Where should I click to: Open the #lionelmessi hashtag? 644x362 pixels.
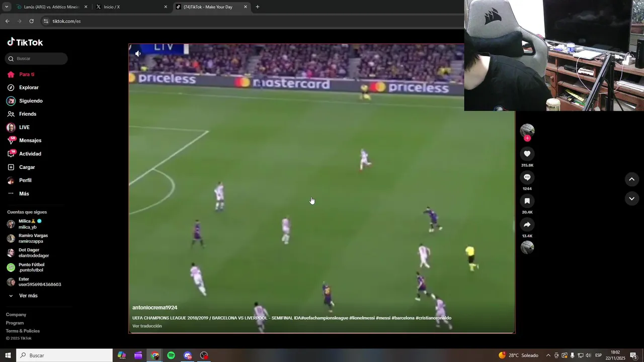(362, 318)
